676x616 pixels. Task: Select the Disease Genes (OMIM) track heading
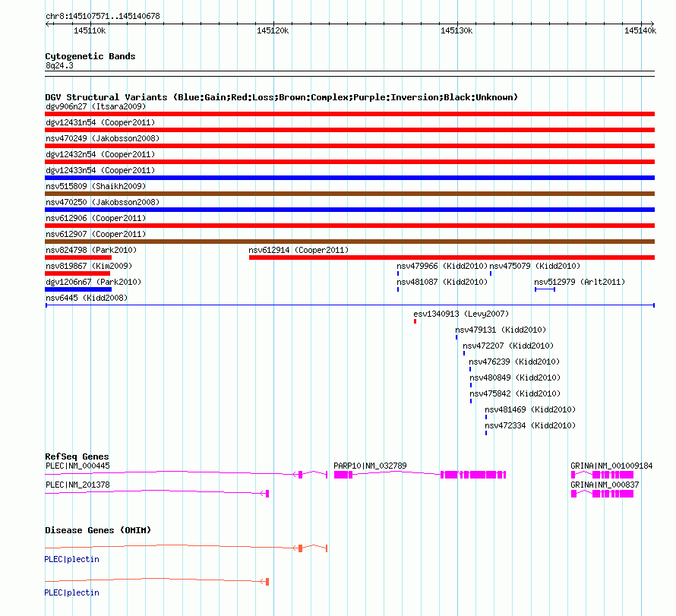pos(98,530)
